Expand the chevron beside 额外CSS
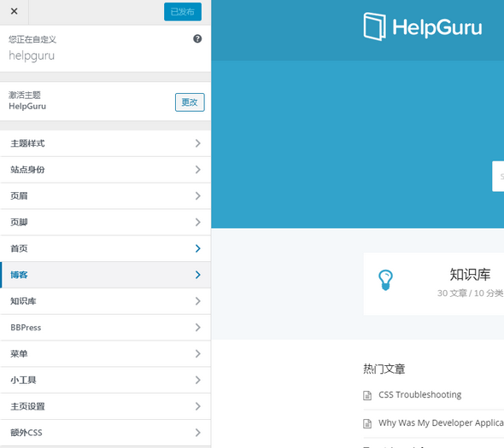Image resolution: width=504 pixels, height=448 pixels. (x=198, y=433)
